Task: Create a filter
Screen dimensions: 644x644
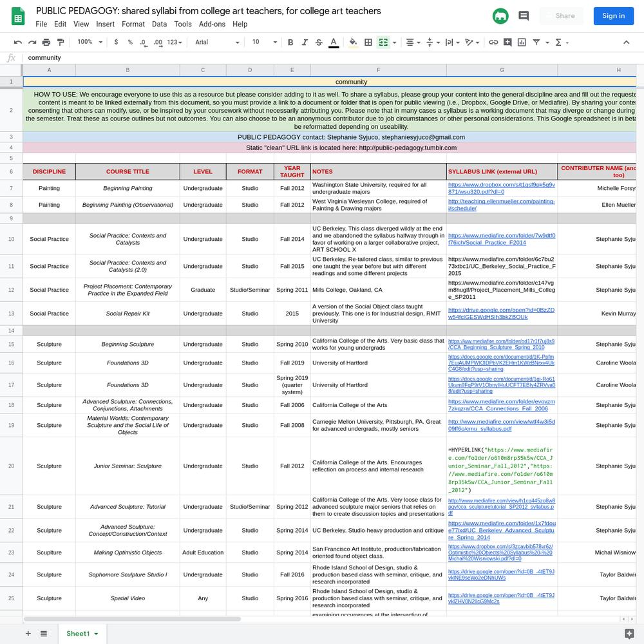Action: click(536, 43)
